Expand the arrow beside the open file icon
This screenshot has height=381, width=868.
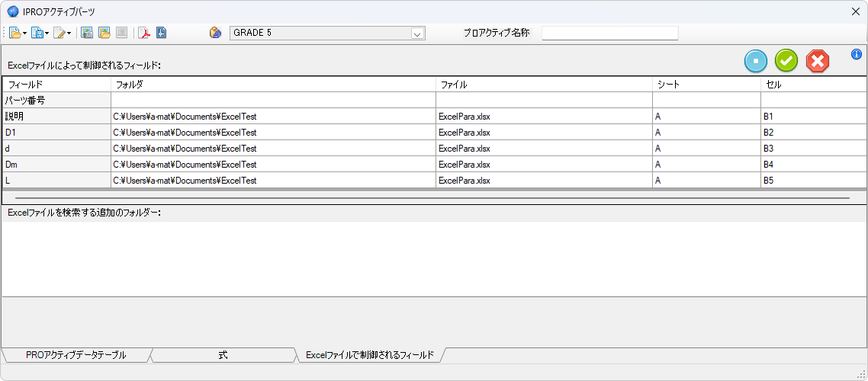coord(25,34)
